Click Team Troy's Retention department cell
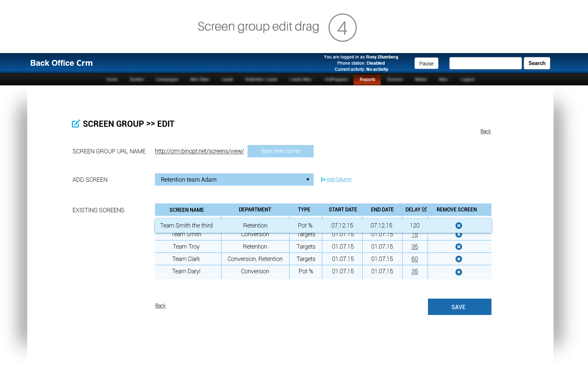588x388 pixels. pos(255,247)
